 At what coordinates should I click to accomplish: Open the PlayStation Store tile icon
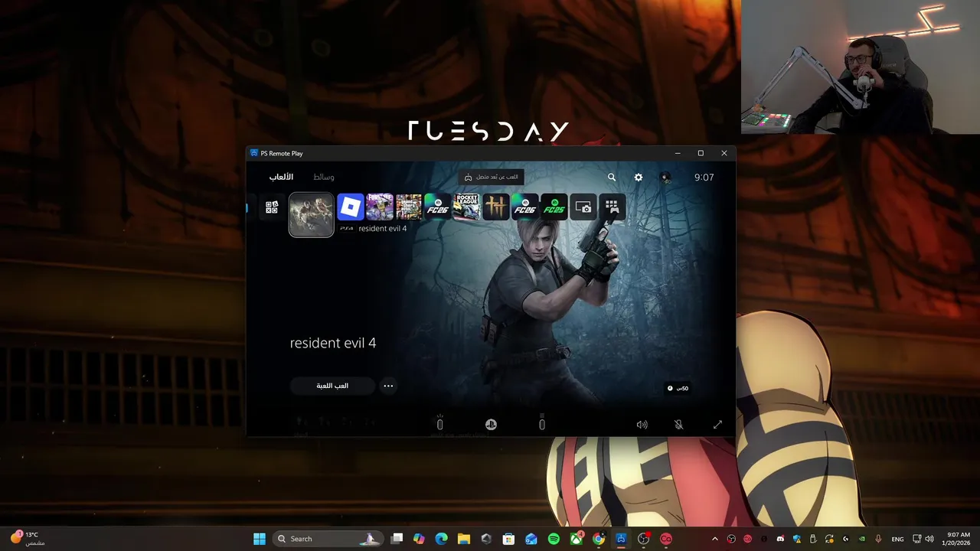tap(272, 207)
